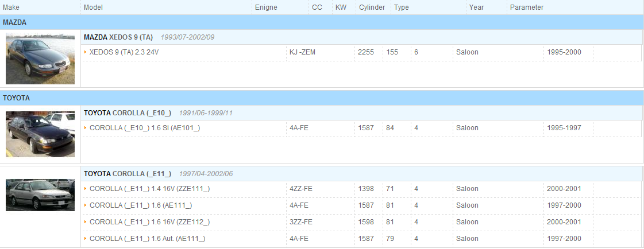Open COROLLA (_E11_) 1.4 16V (ZZE111_) row
Image resolution: width=644 pixels, height=249 pixels.
coord(361,189)
